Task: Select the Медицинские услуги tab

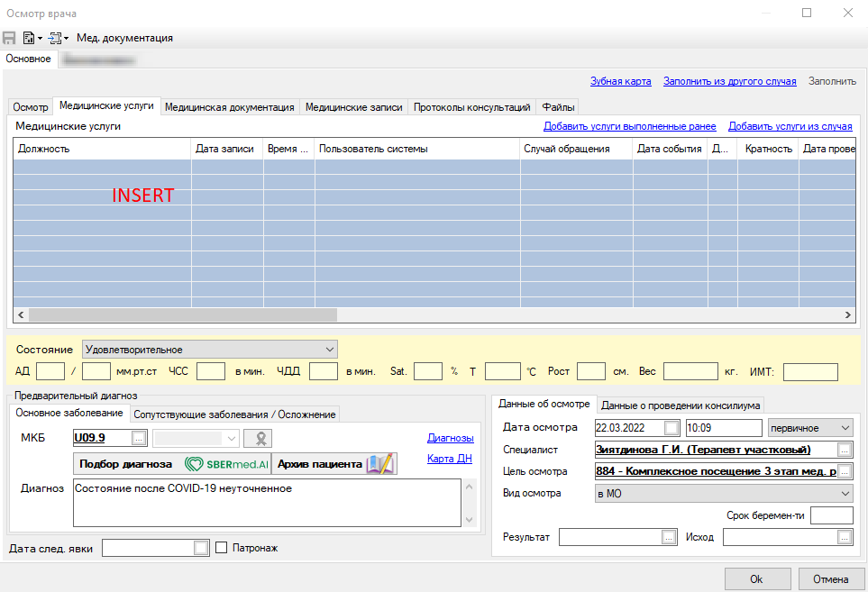Action: coord(106,105)
